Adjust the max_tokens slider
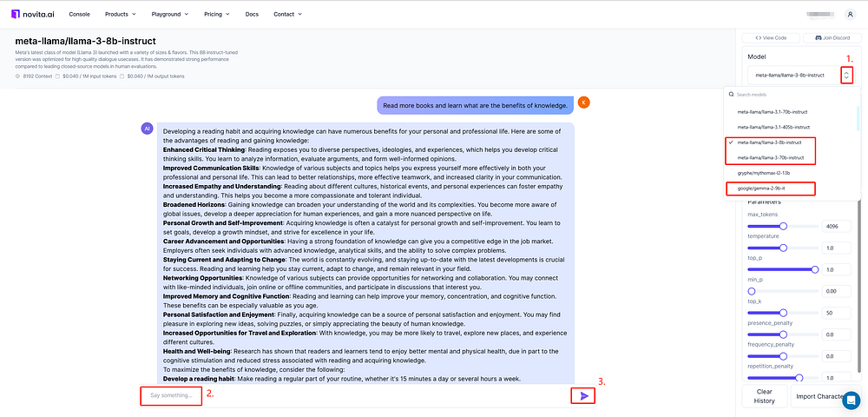868x417 pixels. [x=783, y=226]
